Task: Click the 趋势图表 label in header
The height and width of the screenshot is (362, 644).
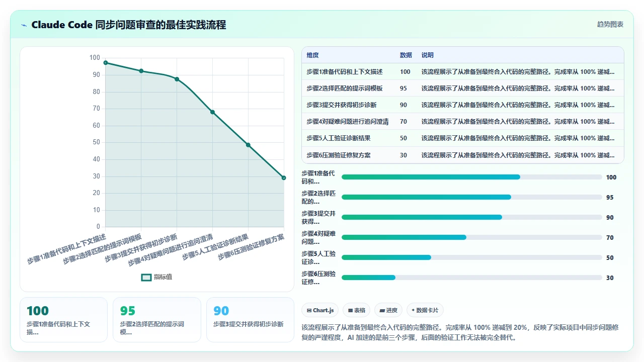Action: click(x=610, y=24)
